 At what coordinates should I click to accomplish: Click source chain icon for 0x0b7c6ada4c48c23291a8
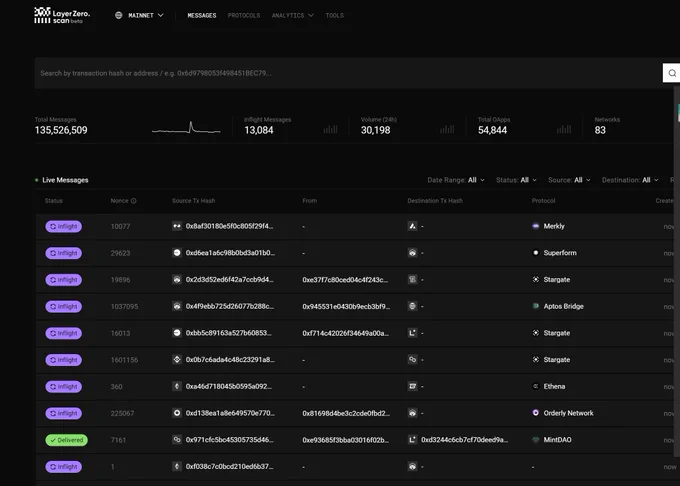[x=177, y=359]
